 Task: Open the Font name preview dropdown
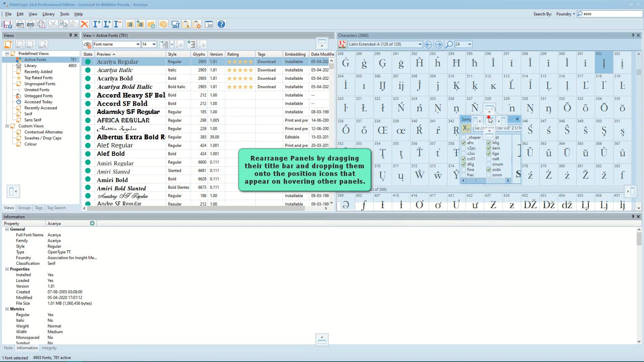tap(138, 44)
